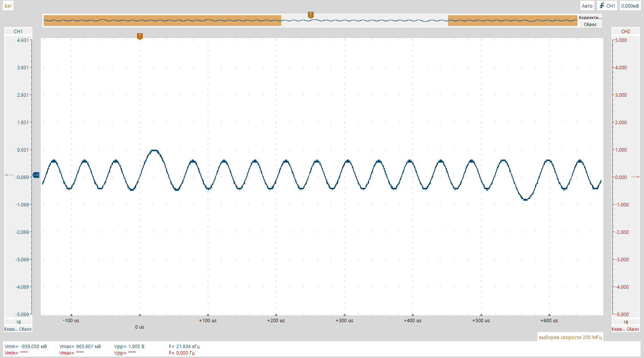Click the Vmax= 965.901 мВ measurement
The image size is (644, 358).
click(x=80, y=346)
